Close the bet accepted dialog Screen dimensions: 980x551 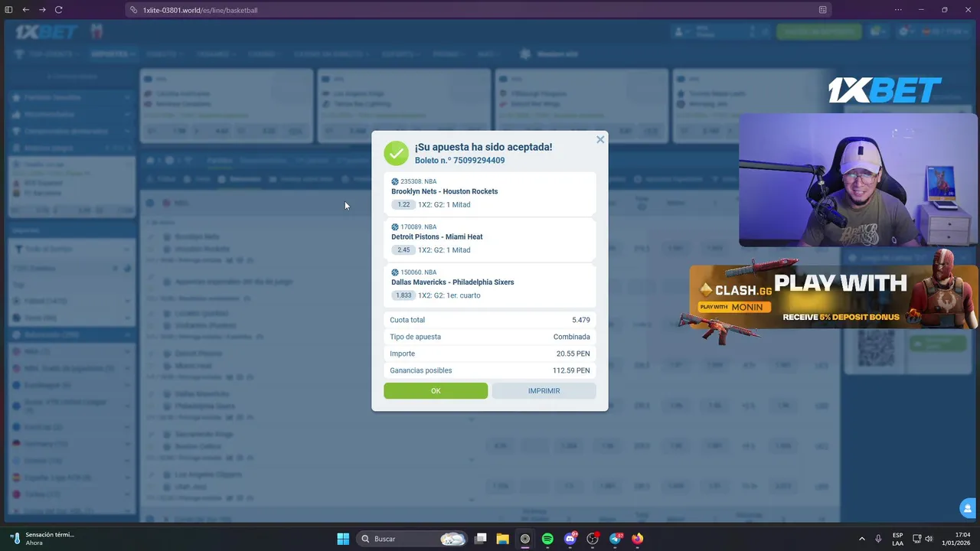(x=600, y=139)
